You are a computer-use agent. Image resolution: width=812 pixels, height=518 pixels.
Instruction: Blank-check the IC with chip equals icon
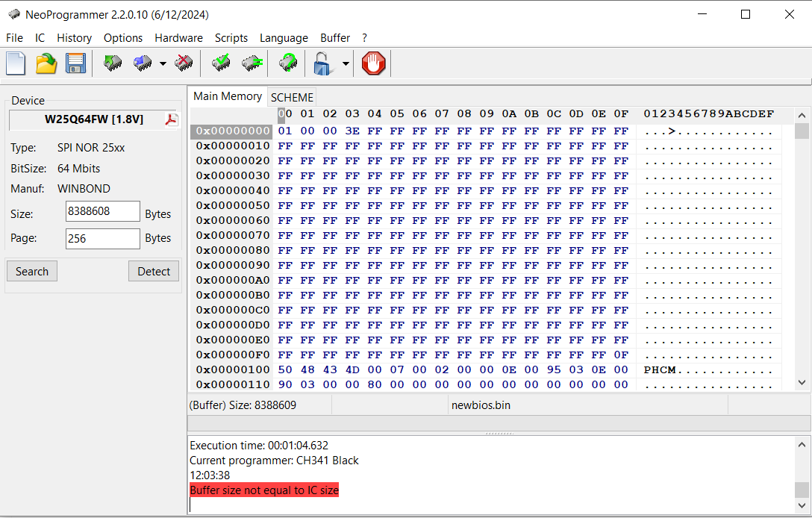[252, 63]
